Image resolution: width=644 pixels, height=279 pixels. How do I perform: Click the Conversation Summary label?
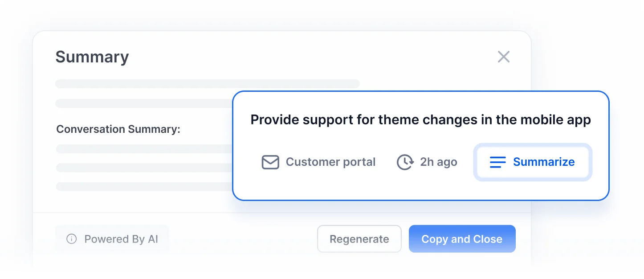118,129
